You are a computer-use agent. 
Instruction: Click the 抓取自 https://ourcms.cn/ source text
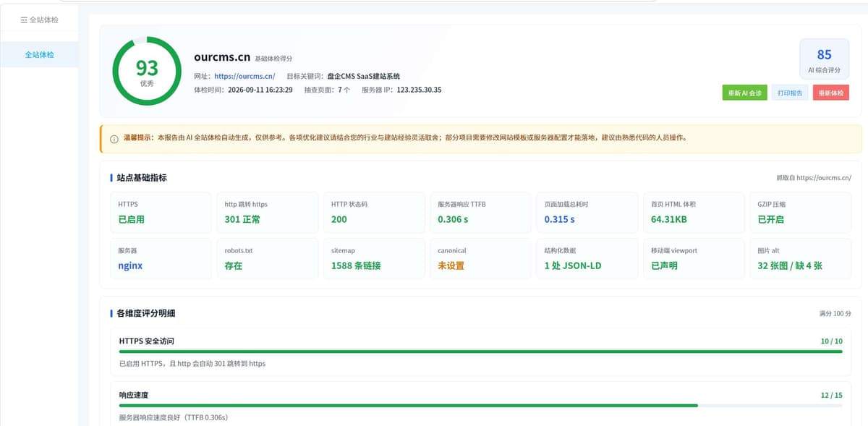coord(814,177)
